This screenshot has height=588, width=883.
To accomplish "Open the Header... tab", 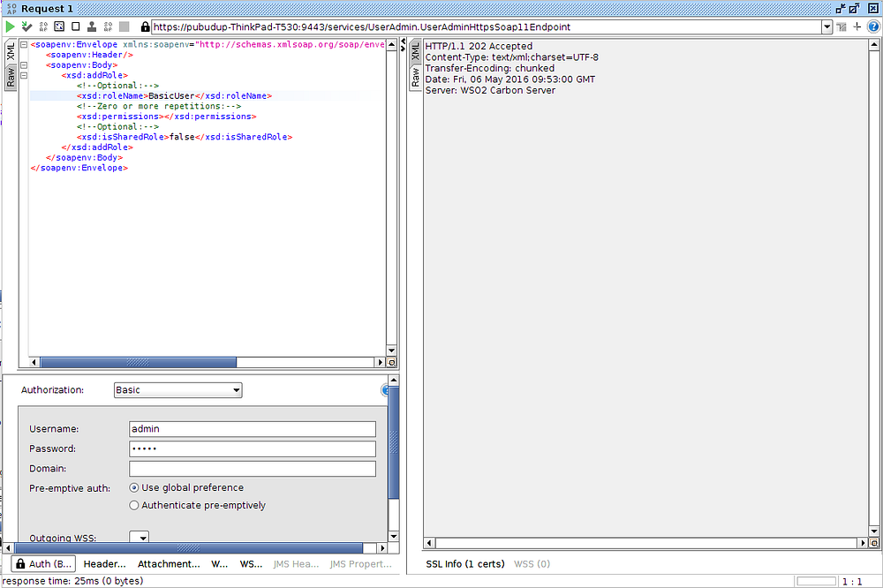I will click(104, 564).
